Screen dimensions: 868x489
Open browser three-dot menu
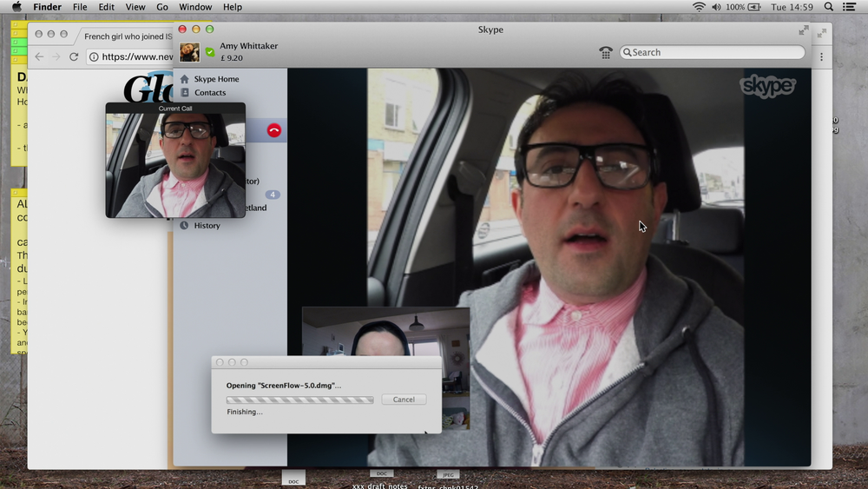coord(821,56)
